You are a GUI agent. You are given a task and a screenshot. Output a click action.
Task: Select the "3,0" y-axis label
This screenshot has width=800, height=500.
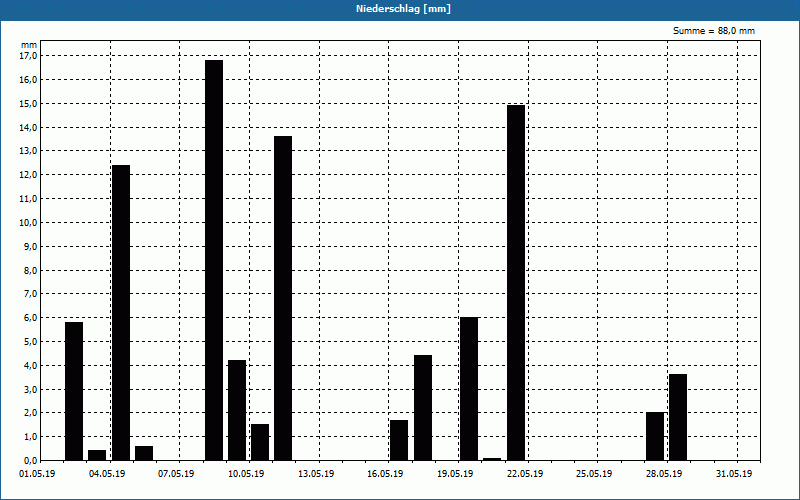(x=31, y=390)
